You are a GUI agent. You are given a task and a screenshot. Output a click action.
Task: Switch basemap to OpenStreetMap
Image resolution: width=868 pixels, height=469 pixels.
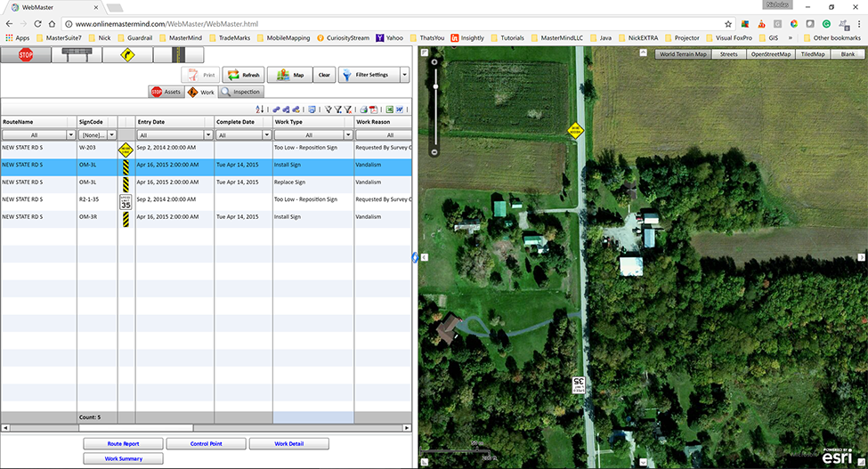[771, 54]
